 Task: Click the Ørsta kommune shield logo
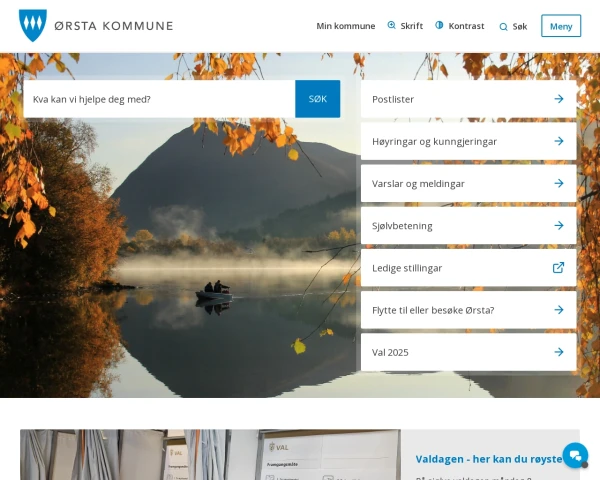tap(33, 25)
